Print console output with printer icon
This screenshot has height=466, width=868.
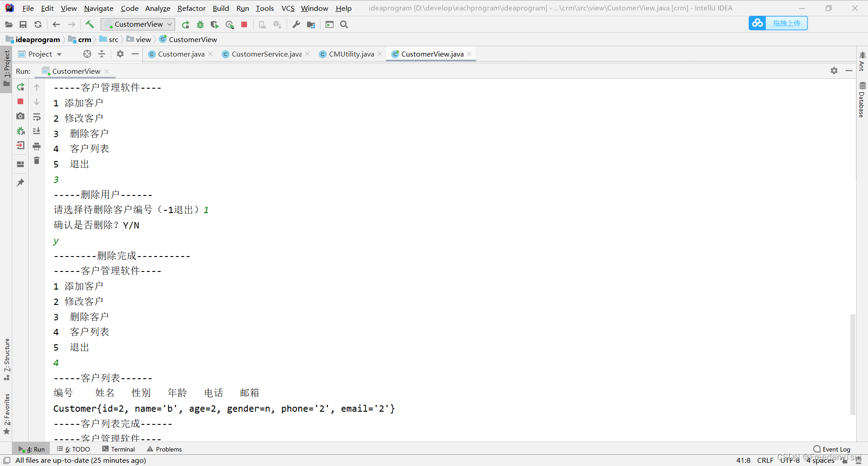pos(37,146)
